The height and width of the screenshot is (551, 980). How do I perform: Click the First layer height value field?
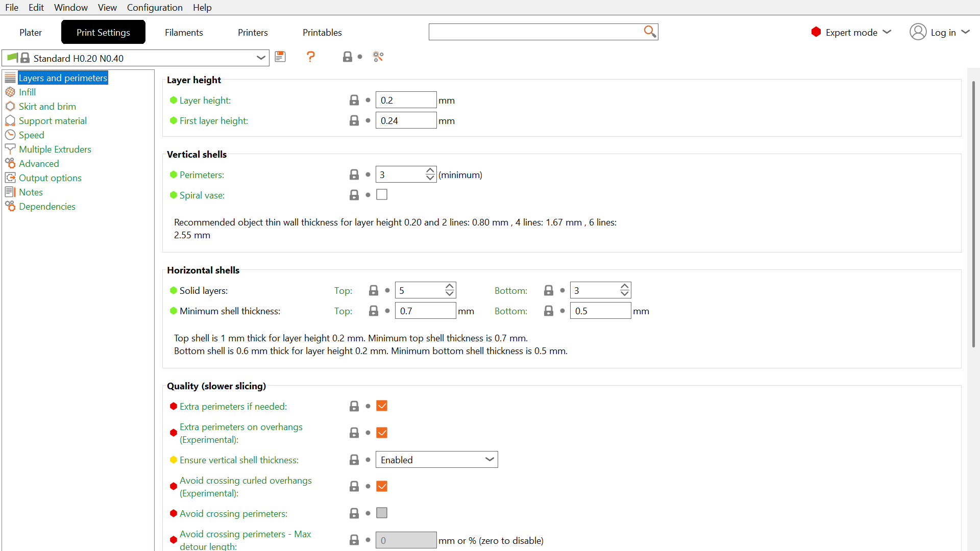(x=406, y=120)
